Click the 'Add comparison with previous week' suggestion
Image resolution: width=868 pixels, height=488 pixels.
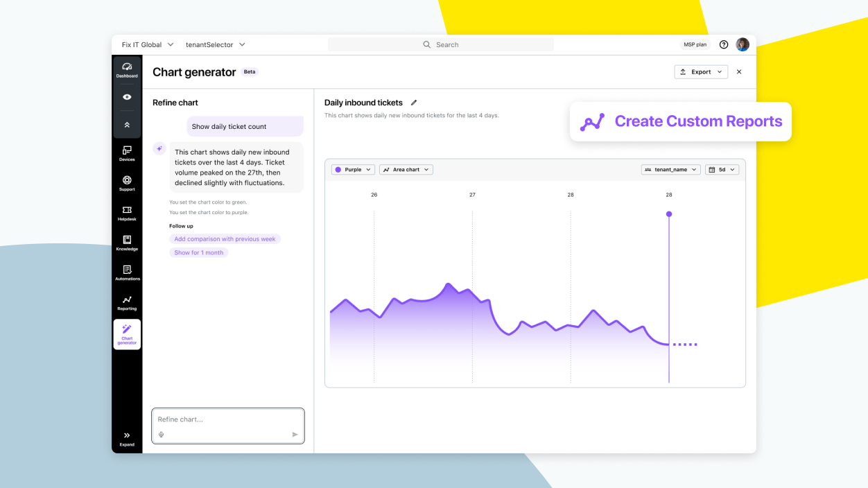(x=225, y=238)
